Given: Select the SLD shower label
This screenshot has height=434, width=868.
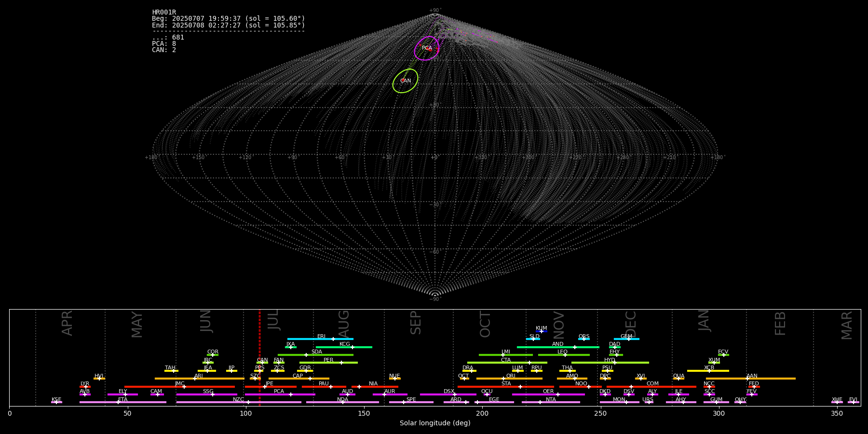Looking at the screenshot, I should pos(534,337).
